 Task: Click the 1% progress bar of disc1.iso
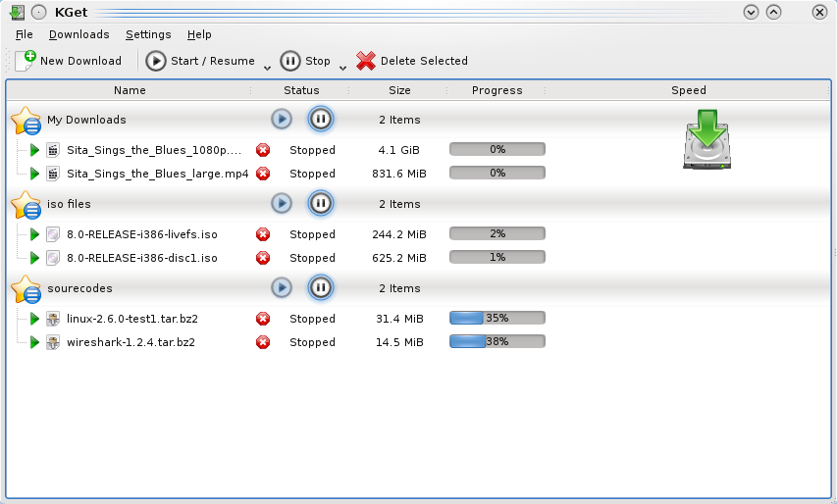coord(497,257)
